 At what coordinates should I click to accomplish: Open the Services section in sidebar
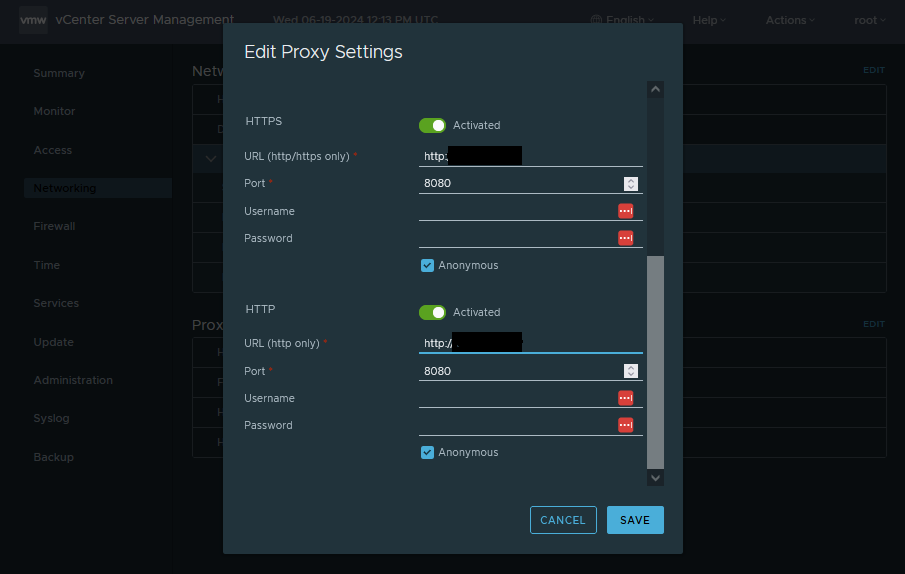pyautogui.click(x=56, y=303)
